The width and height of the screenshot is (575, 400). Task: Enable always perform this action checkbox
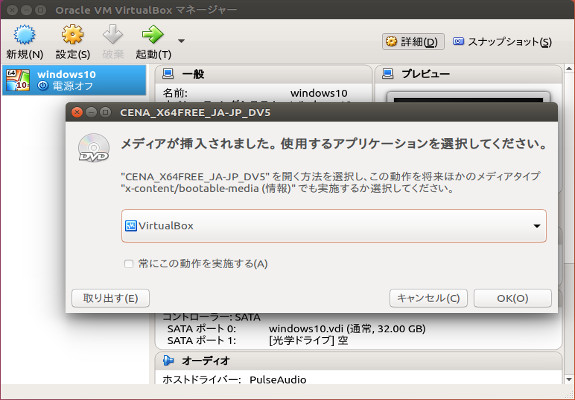click(x=128, y=264)
